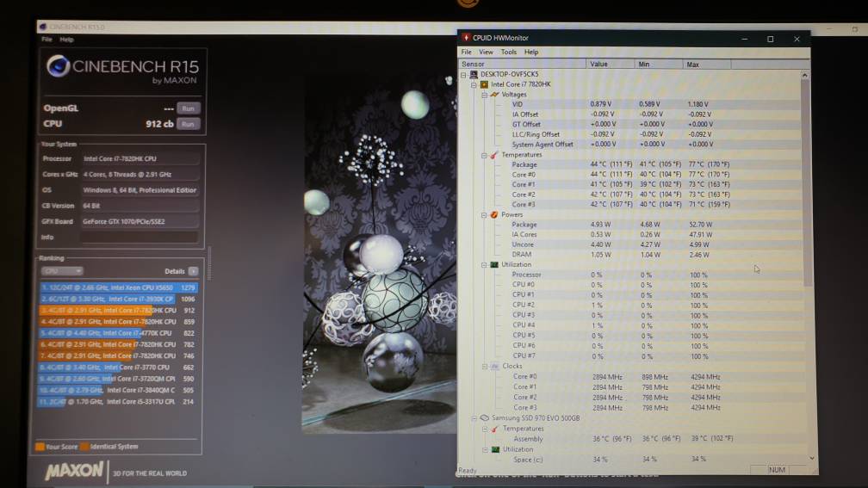Select the IA Offset row
The height and width of the screenshot is (488, 868).
(629, 114)
